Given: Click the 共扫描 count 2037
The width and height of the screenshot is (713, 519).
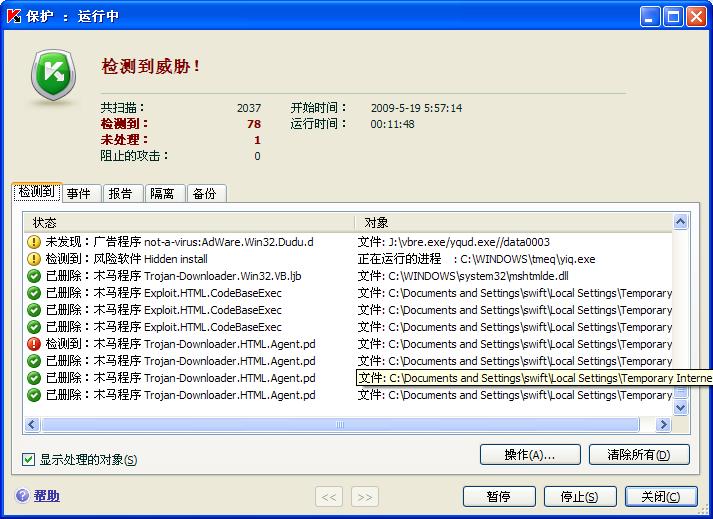Looking at the screenshot, I should pos(249,108).
